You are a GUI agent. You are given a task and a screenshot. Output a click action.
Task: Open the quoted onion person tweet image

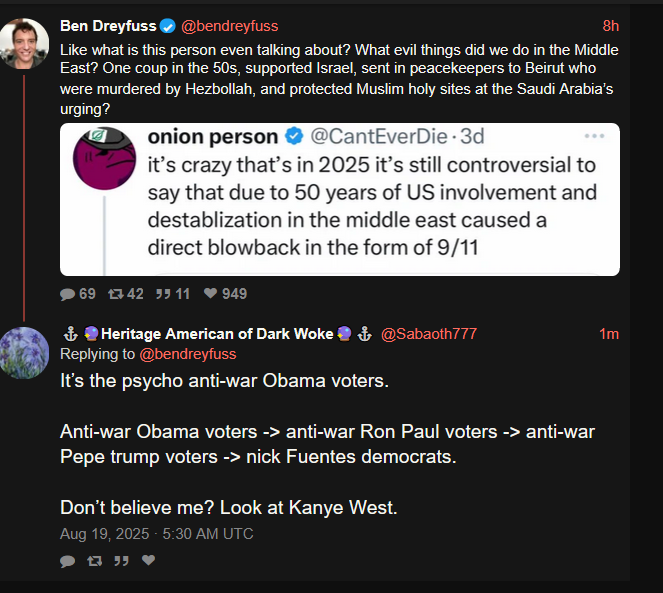[x=340, y=199]
